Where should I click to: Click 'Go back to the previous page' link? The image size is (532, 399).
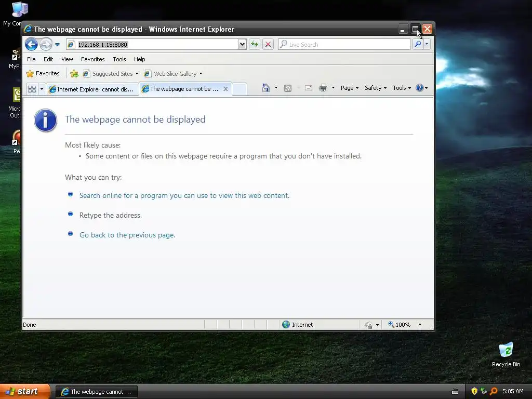[127, 235]
